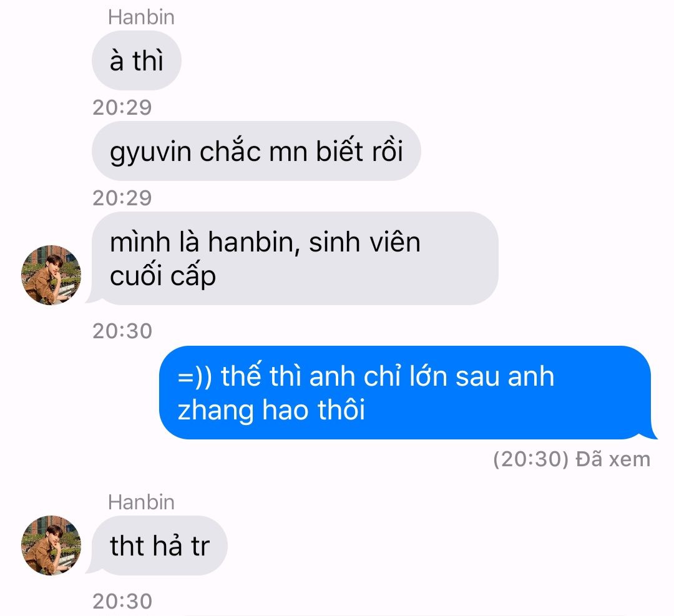Tap the first 20:29 timestamp under 'à thì'
Viewport: 674px width, 616px height.
(x=122, y=107)
